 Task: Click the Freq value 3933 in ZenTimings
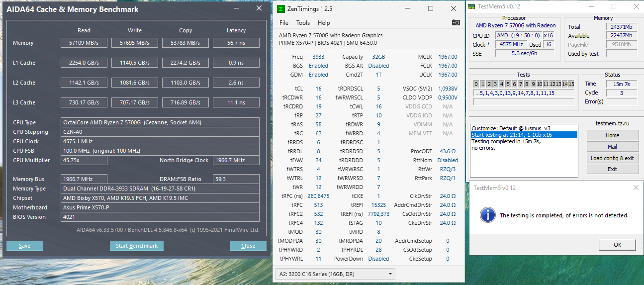(x=318, y=57)
